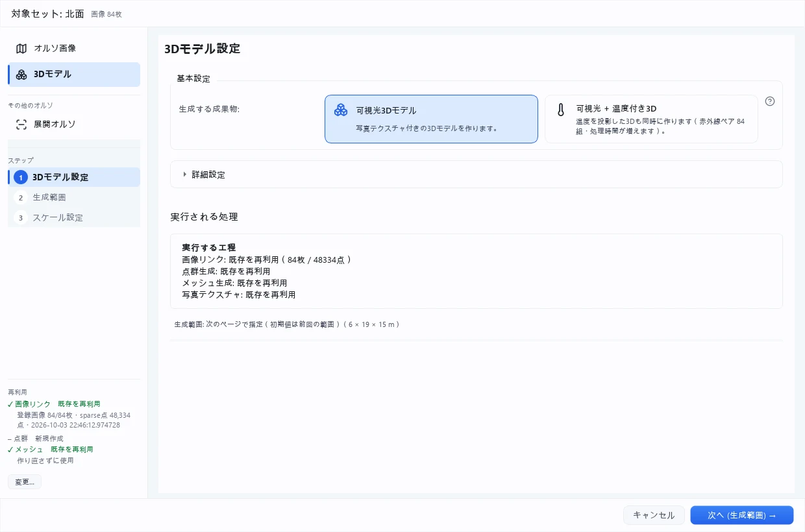The image size is (805, 532).
Task: Click the キャンセル button
Action: tap(654, 515)
